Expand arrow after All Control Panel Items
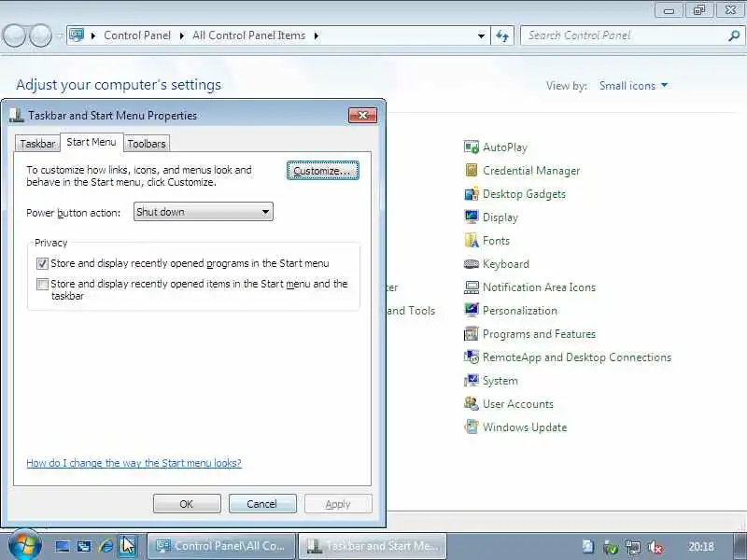The image size is (747, 560). pos(316,35)
